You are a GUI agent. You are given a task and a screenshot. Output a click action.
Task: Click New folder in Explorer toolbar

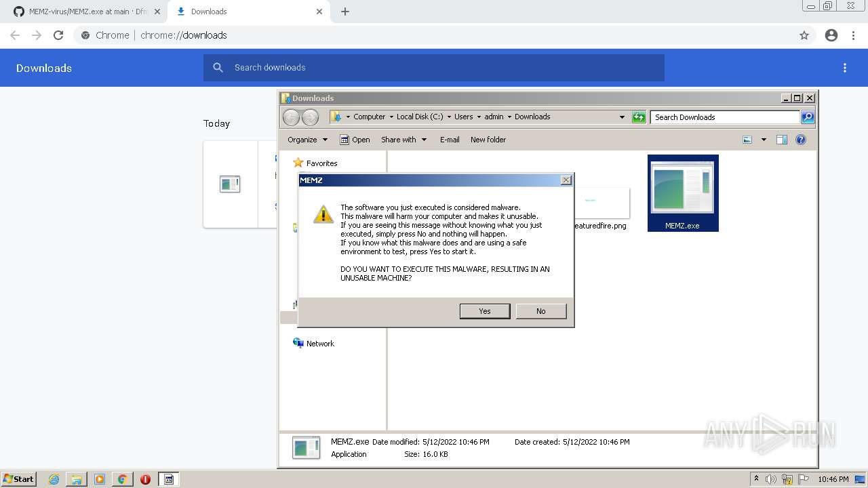[x=488, y=140]
